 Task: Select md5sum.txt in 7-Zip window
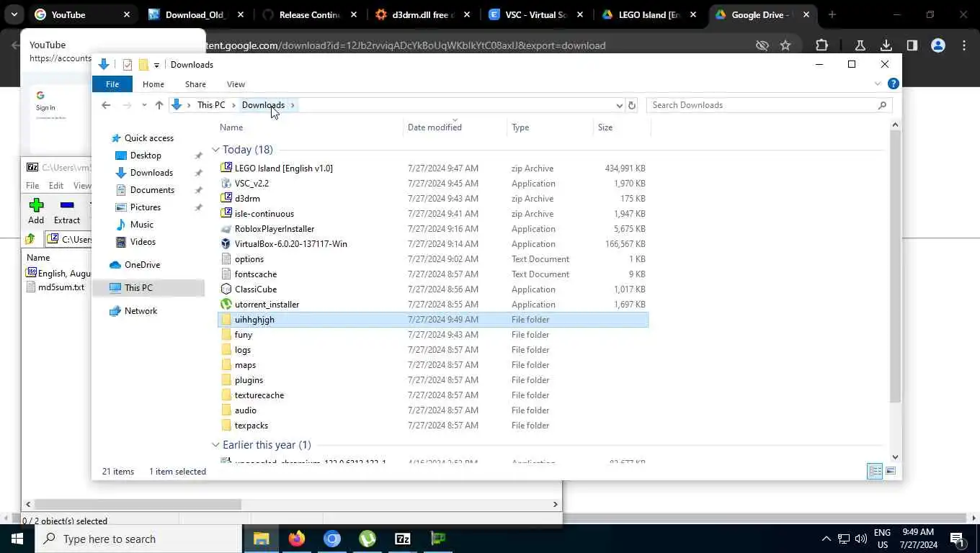pos(61,287)
